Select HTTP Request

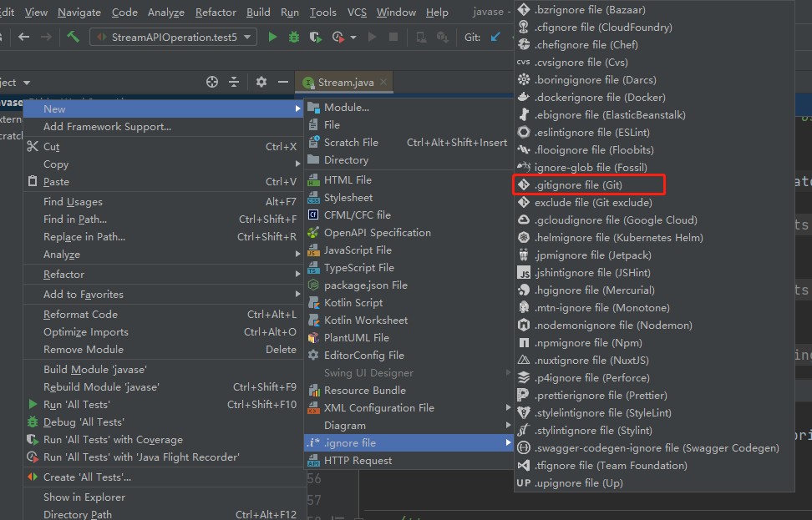pyautogui.click(x=409, y=461)
